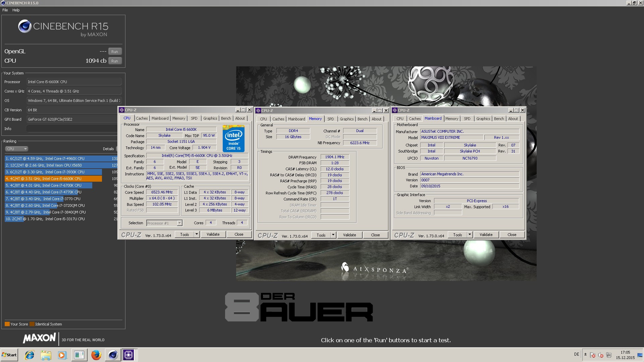Open Processor #1 selection dropdown
The width and height of the screenshot is (644, 362).
pyautogui.click(x=164, y=223)
